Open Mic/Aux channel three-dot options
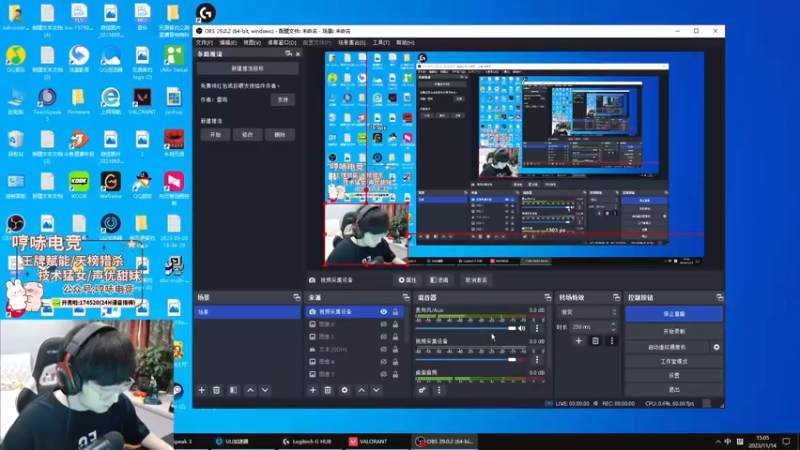 pos(537,329)
